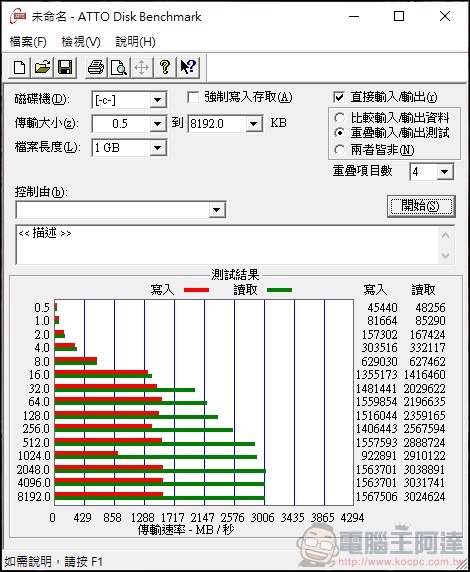Click the write value 45440
This screenshot has height=572, width=470.
point(382,308)
